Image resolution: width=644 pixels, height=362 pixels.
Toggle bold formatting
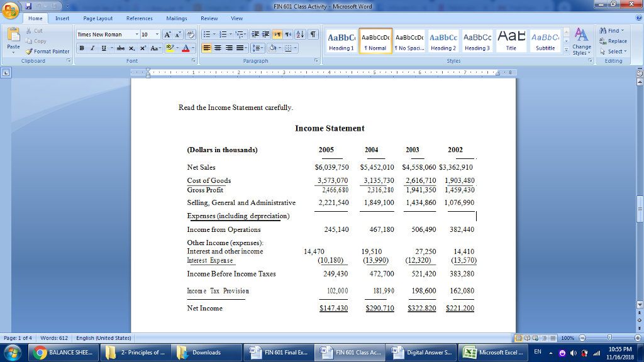(82, 48)
